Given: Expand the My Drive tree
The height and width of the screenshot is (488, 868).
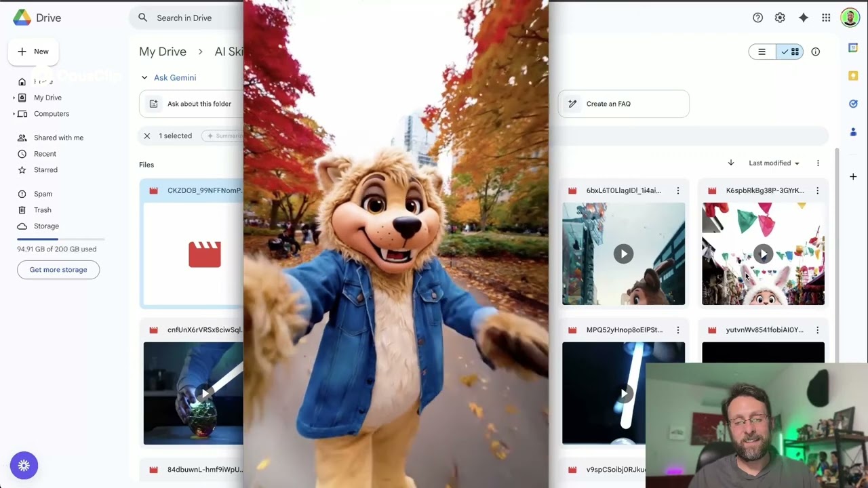Looking at the screenshot, I should coord(14,98).
